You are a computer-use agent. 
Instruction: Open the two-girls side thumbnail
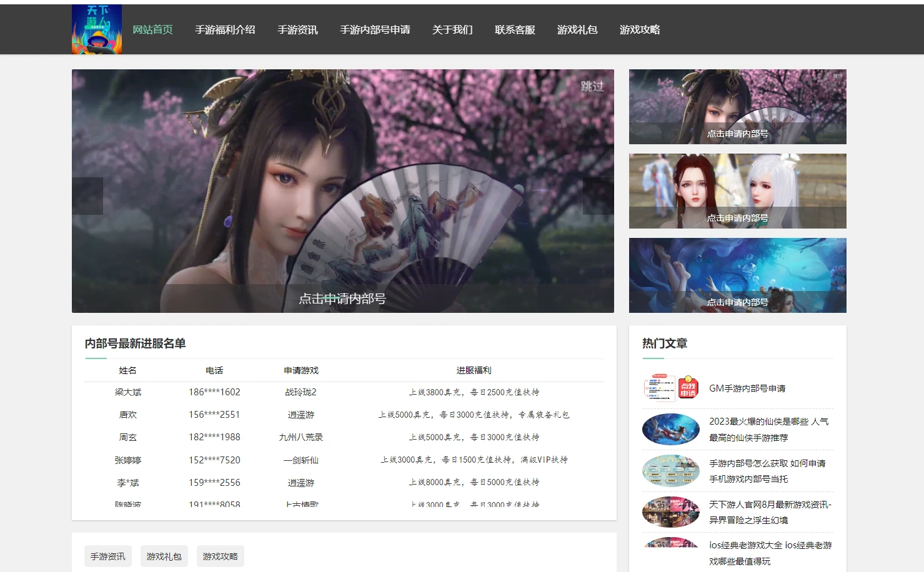point(738,191)
